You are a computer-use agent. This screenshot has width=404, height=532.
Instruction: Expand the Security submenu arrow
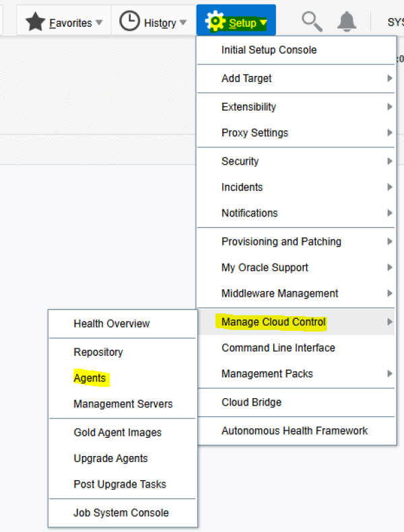click(389, 161)
